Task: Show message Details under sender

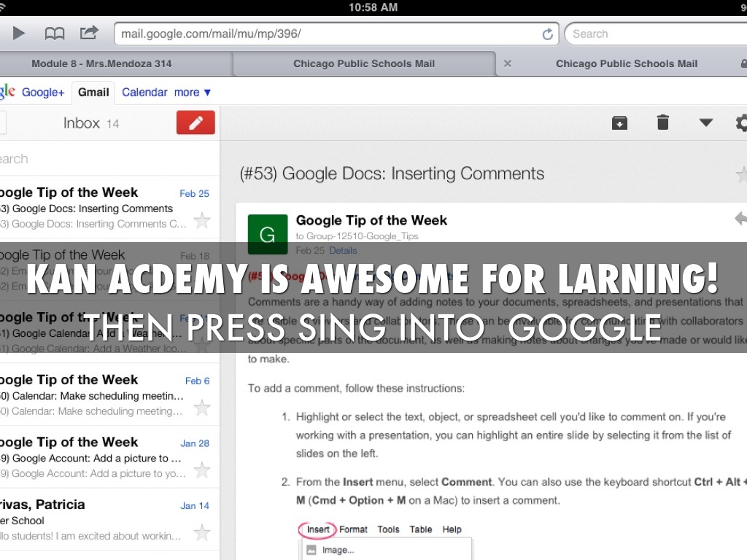Action: (x=343, y=250)
